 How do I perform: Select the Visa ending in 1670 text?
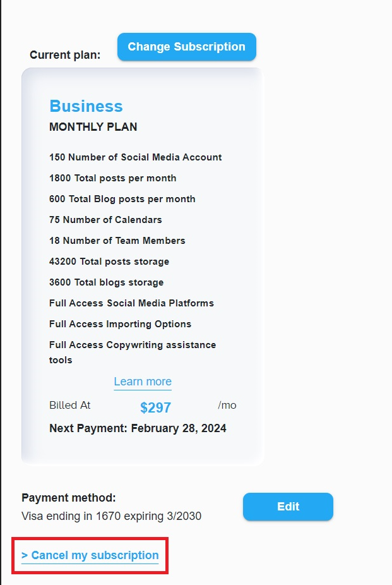coord(111,516)
